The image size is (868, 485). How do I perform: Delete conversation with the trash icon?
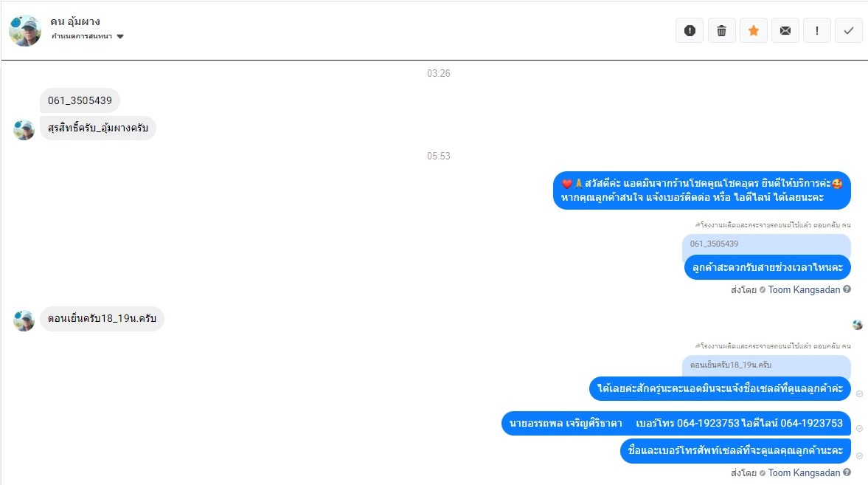(x=721, y=30)
